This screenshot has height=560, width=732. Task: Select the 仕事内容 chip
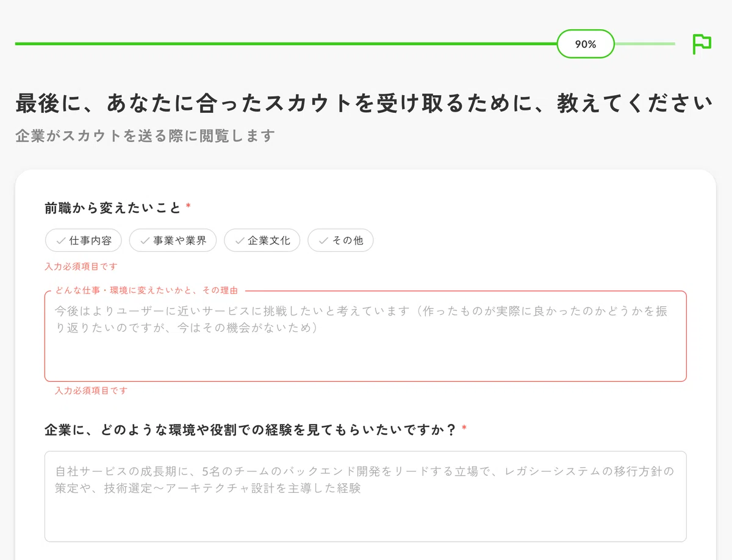click(x=84, y=240)
